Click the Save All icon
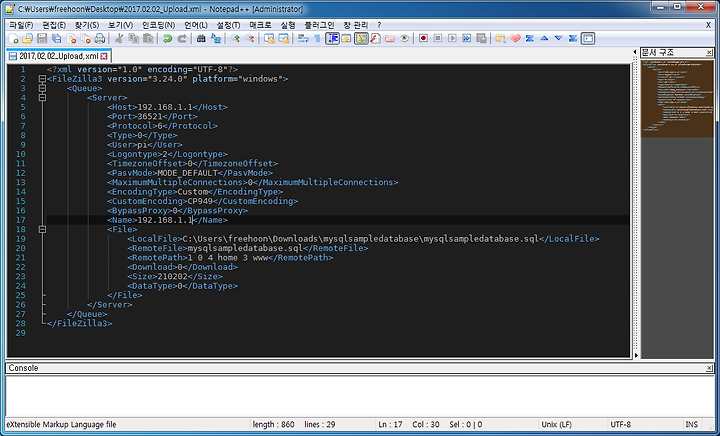 (x=56, y=39)
